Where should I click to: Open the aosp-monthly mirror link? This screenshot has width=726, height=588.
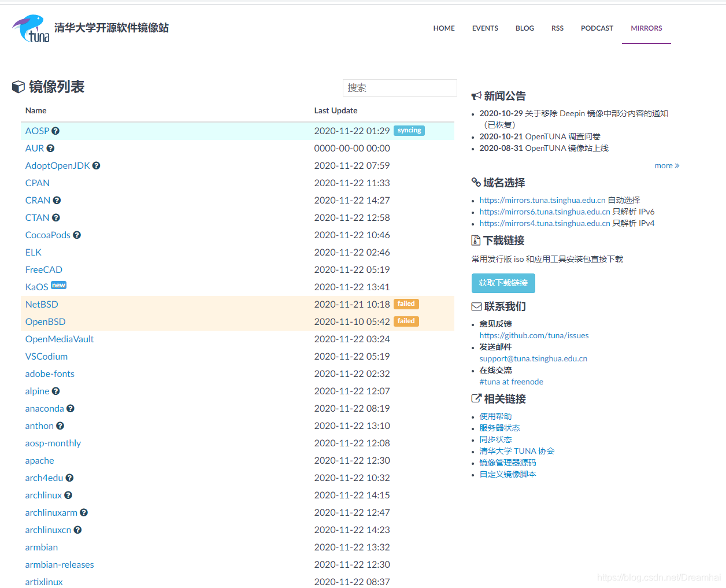[x=53, y=443]
